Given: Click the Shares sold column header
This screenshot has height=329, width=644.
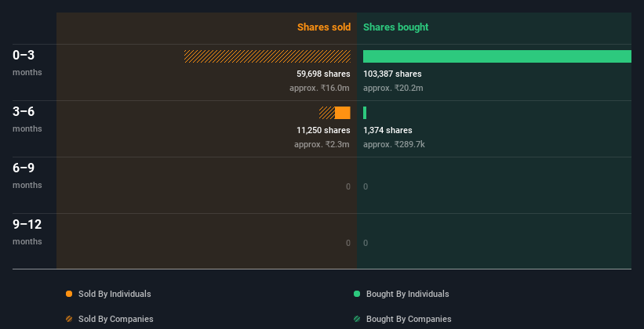Looking at the screenshot, I should pos(324,27).
